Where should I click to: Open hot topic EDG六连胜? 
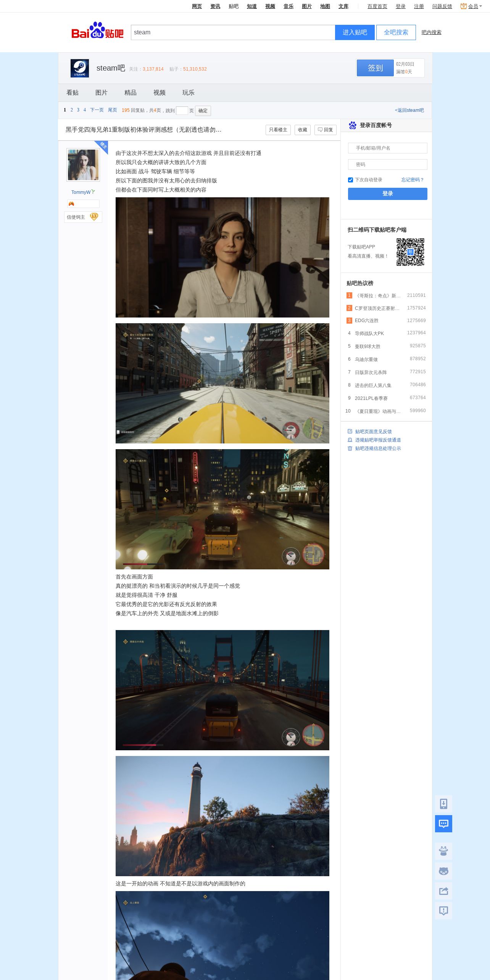click(x=367, y=321)
